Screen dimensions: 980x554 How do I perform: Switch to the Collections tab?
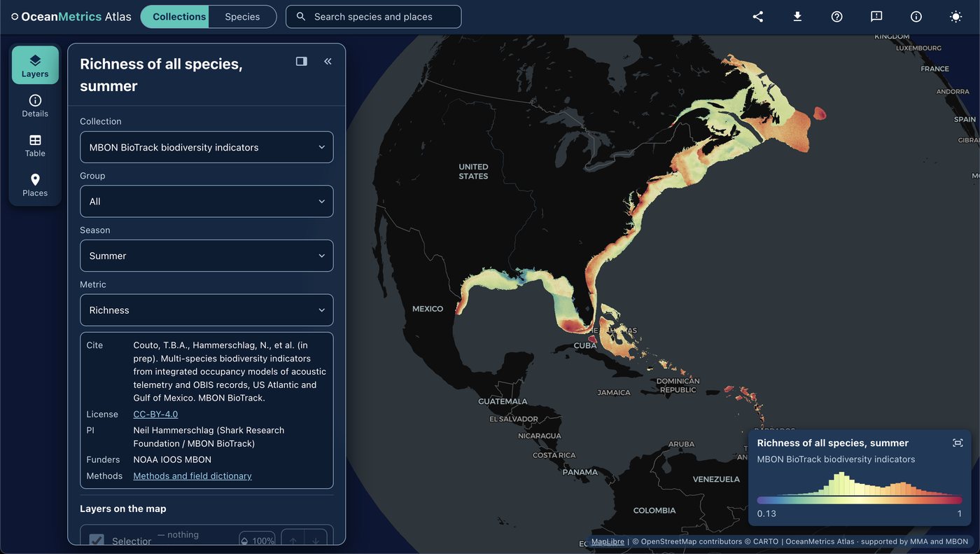pyautogui.click(x=175, y=17)
